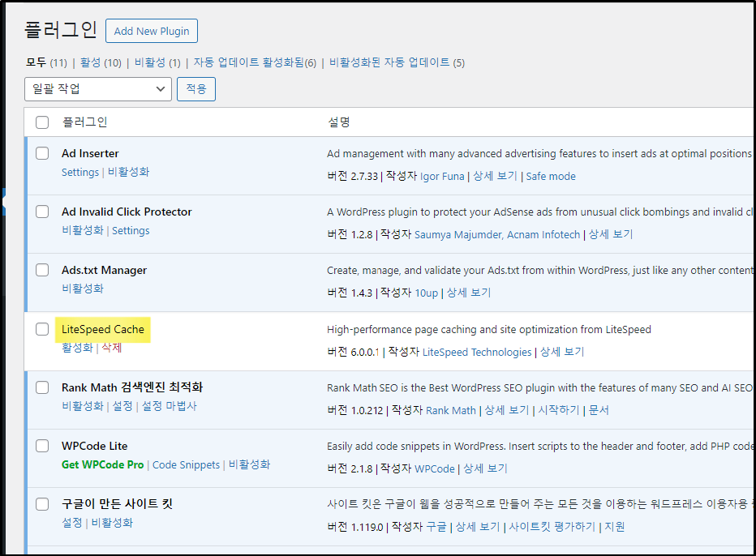Open the 자동 업데이트 활성화됨 (6) filter
Image resolution: width=756 pixels, height=556 pixels.
255,62
